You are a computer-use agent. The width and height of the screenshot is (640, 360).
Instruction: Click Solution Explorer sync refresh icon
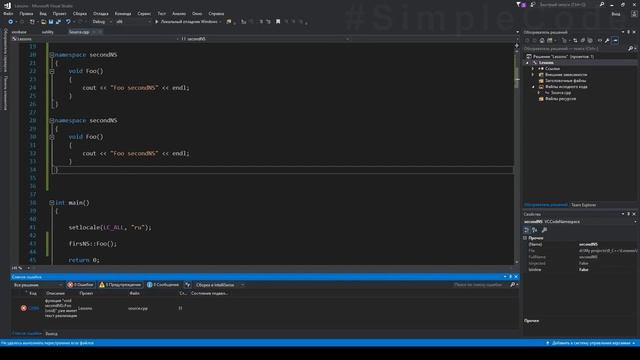[575, 40]
